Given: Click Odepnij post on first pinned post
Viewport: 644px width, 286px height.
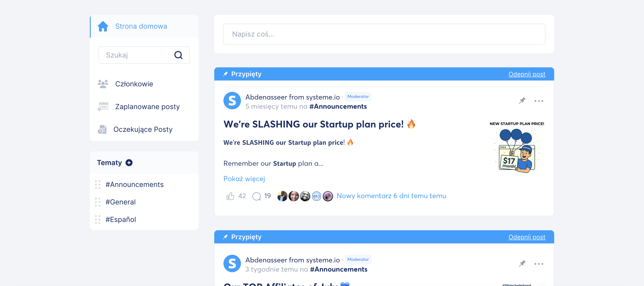Looking at the screenshot, I should click(527, 74).
